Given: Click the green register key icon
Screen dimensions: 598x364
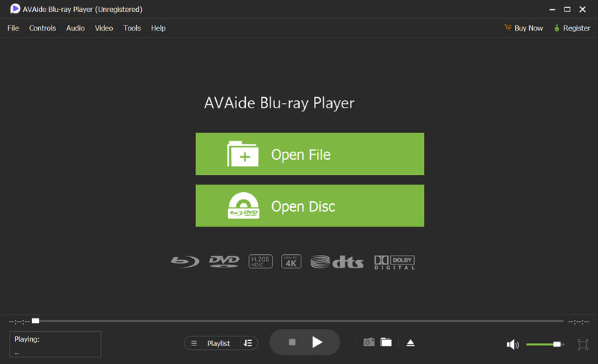Looking at the screenshot, I should click(557, 28).
